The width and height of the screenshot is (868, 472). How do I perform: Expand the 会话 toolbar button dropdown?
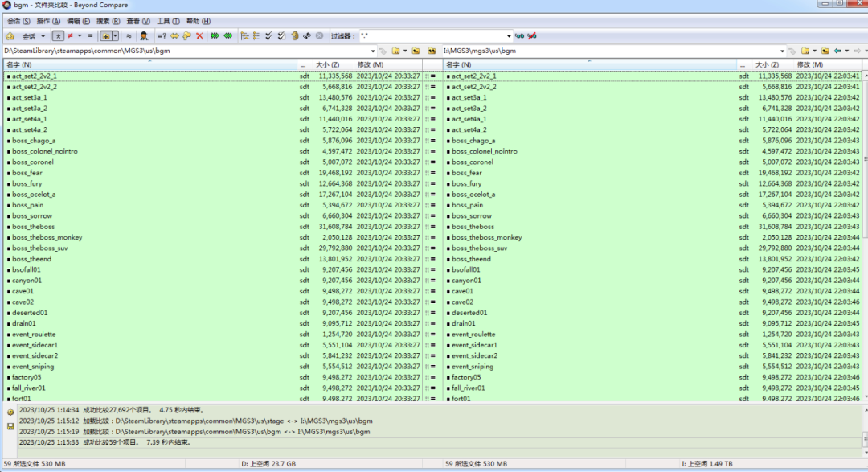point(43,36)
